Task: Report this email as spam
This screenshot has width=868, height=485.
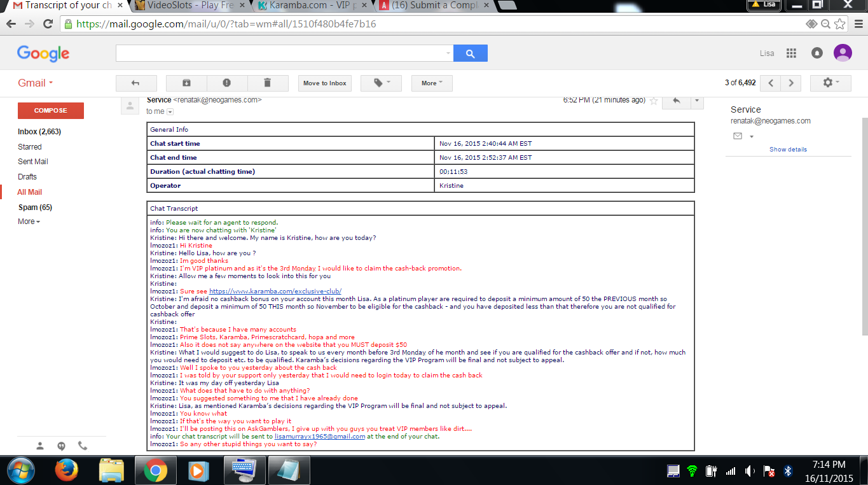Action: click(226, 83)
